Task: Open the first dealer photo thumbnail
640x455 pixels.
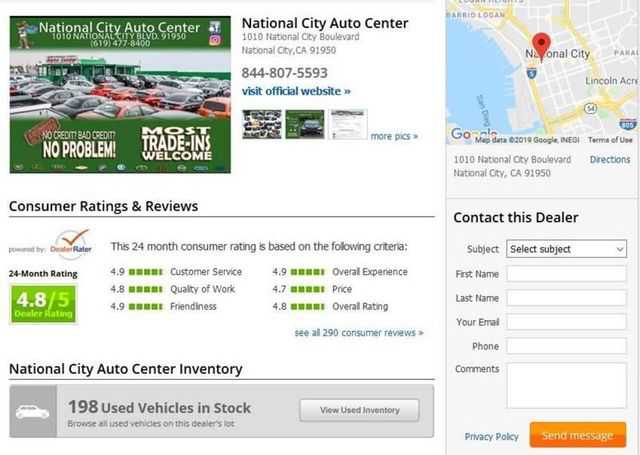Action: coord(261,124)
